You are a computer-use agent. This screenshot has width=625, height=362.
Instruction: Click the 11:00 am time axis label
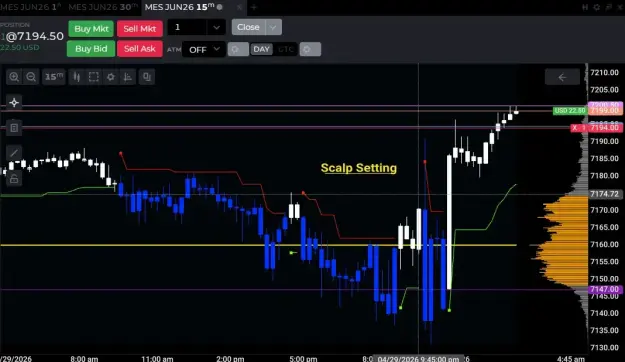pos(157,359)
